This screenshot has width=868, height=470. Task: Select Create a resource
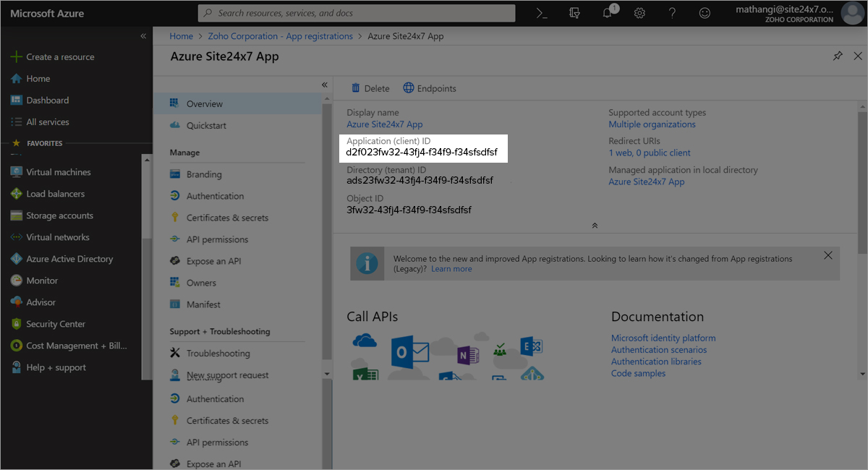coord(53,56)
